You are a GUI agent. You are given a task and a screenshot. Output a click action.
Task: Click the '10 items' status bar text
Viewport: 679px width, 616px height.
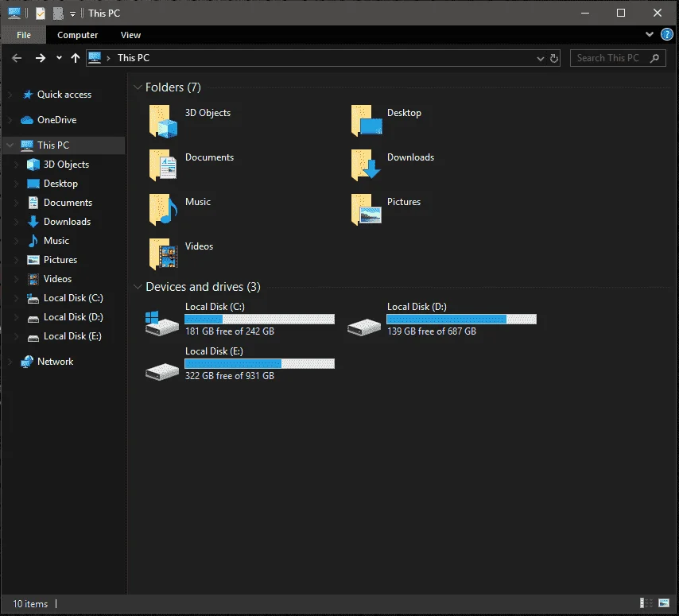click(30, 604)
